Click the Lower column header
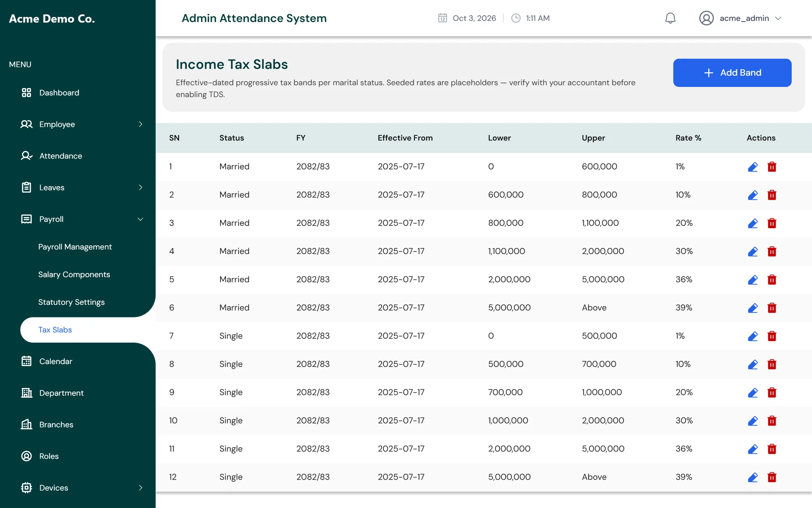This screenshot has height=508, width=812. 499,138
